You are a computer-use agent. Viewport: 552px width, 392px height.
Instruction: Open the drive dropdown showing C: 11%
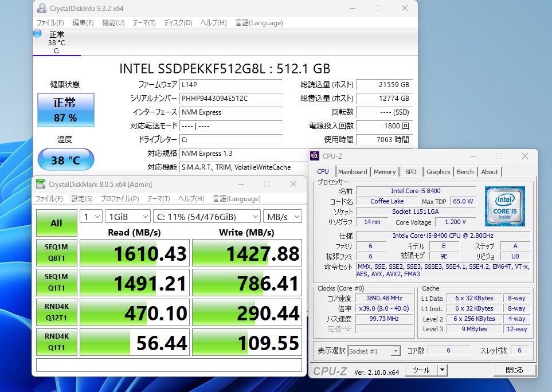(207, 217)
